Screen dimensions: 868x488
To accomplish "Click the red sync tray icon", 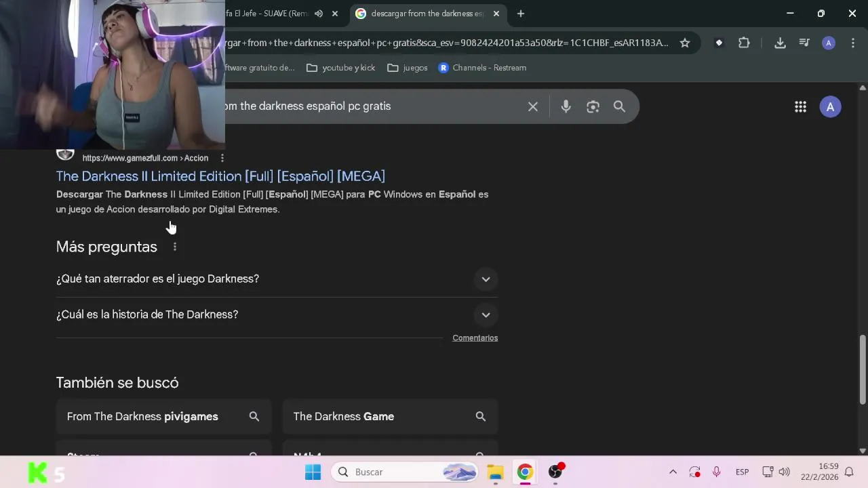I will click(694, 472).
